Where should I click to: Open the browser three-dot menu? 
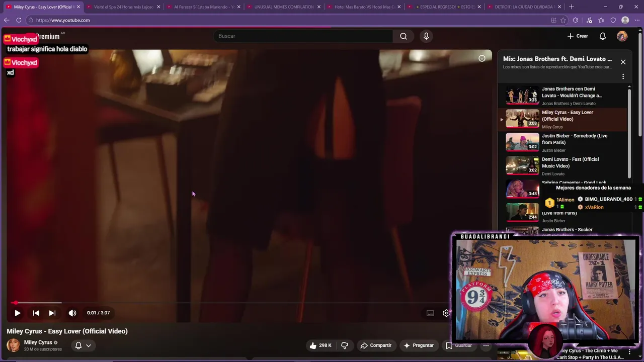click(637, 20)
